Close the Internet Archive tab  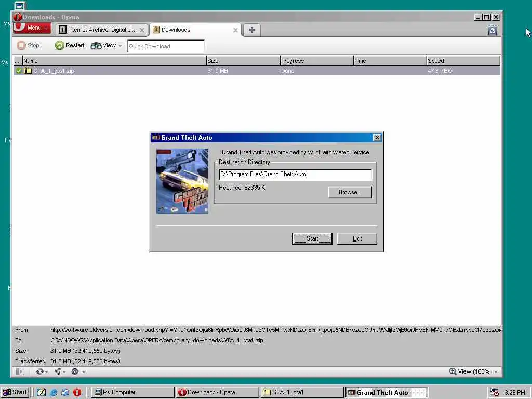[142, 30]
